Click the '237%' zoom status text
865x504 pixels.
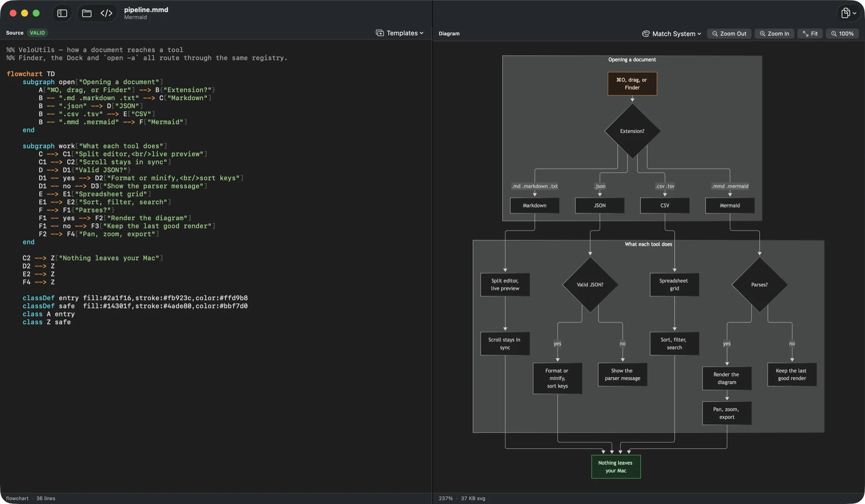446,498
